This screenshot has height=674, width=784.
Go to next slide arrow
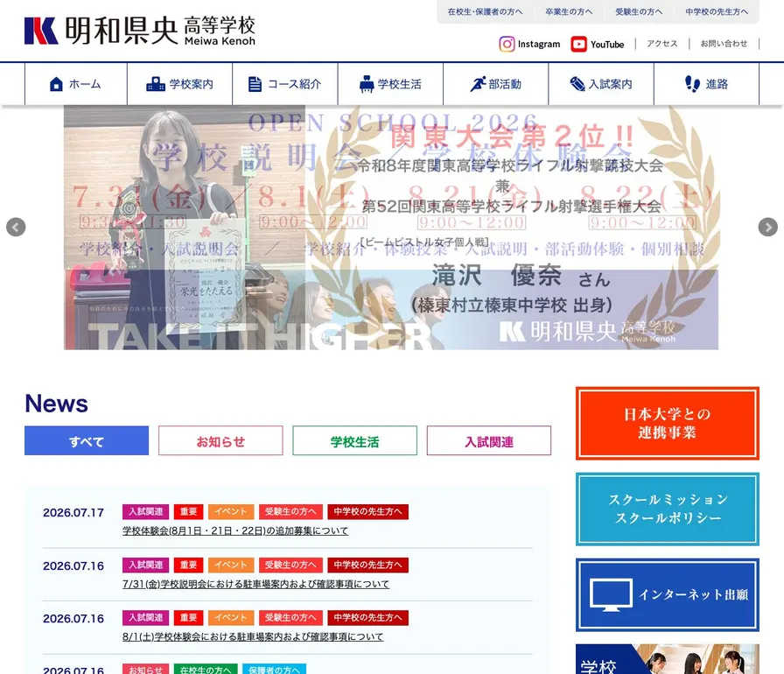768,227
